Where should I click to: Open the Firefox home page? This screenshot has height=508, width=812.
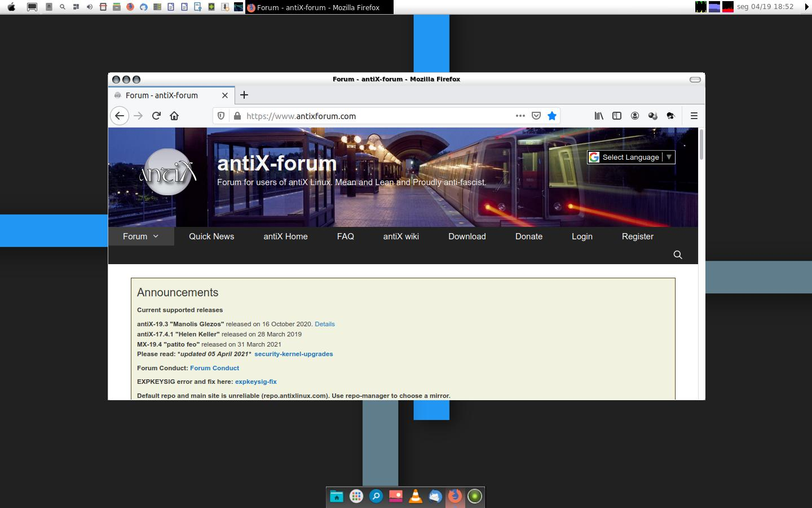tap(174, 116)
